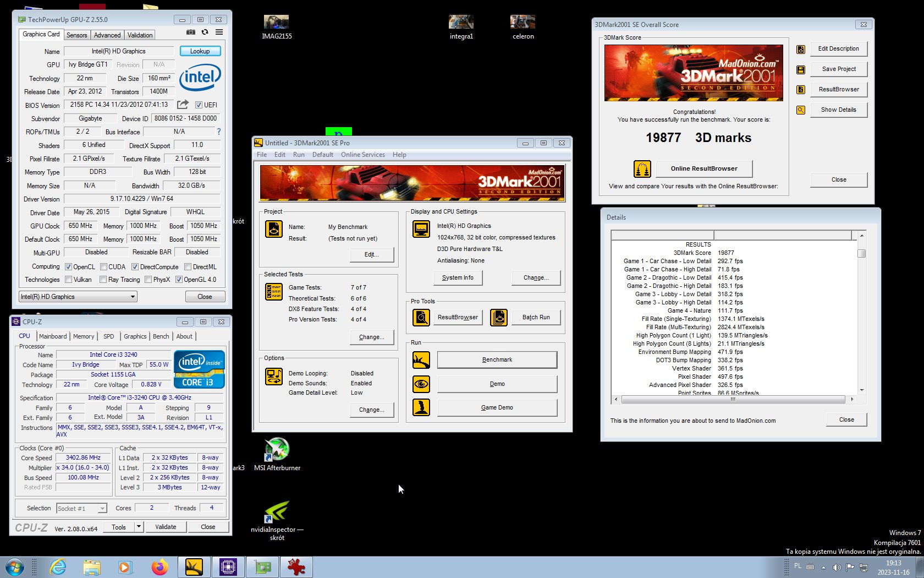This screenshot has width=924, height=578.
Task: Open the nvidiaInspector desktop shortcut
Action: [x=277, y=520]
